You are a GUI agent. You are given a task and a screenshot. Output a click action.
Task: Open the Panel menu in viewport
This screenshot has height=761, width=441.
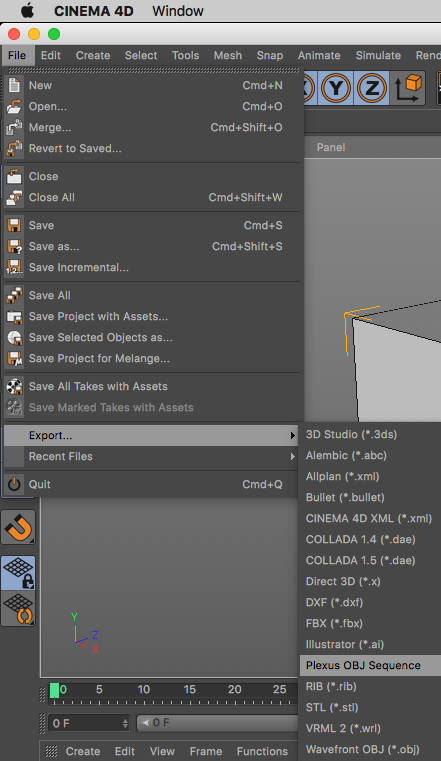coord(331,147)
